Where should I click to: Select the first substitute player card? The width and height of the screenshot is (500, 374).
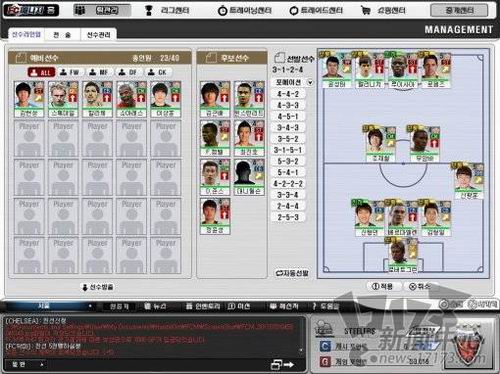click(215, 99)
